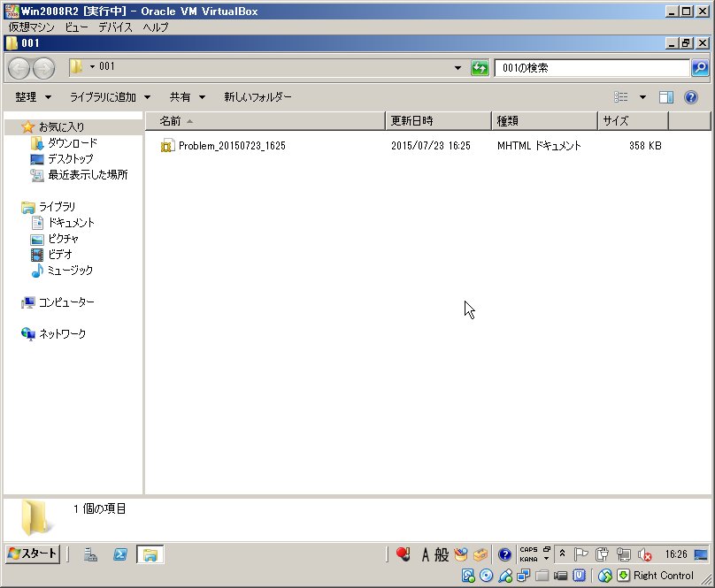Open the address bar history dropdown arrow
This screenshot has width=715, height=588.
[457, 68]
